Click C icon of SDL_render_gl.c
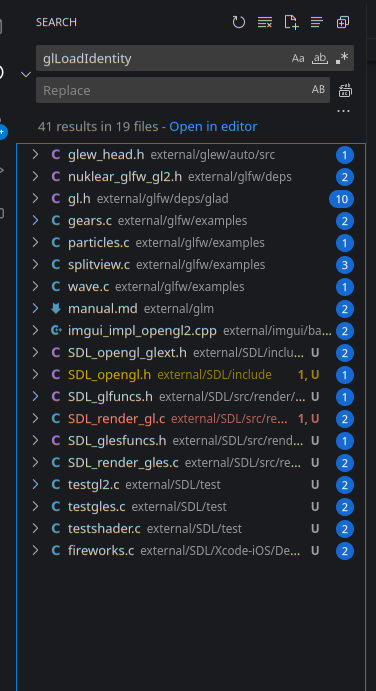The width and height of the screenshot is (376, 691). tap(56, 419)
